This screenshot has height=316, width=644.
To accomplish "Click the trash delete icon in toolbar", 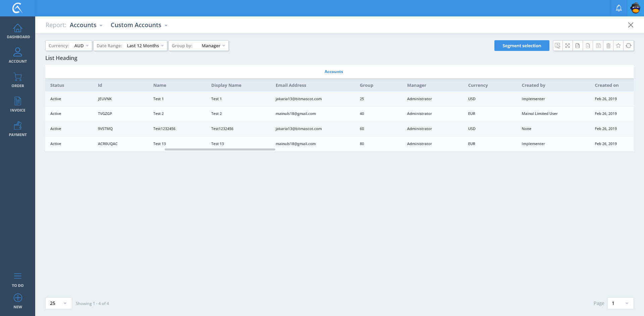I will 608,46.
